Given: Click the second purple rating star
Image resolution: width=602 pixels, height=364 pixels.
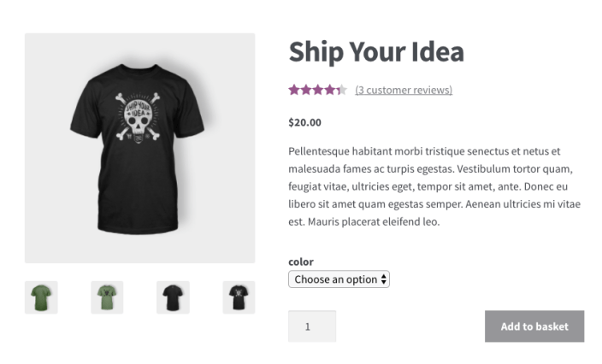Looking at the screenshot, I should click(x=306, y=90).
